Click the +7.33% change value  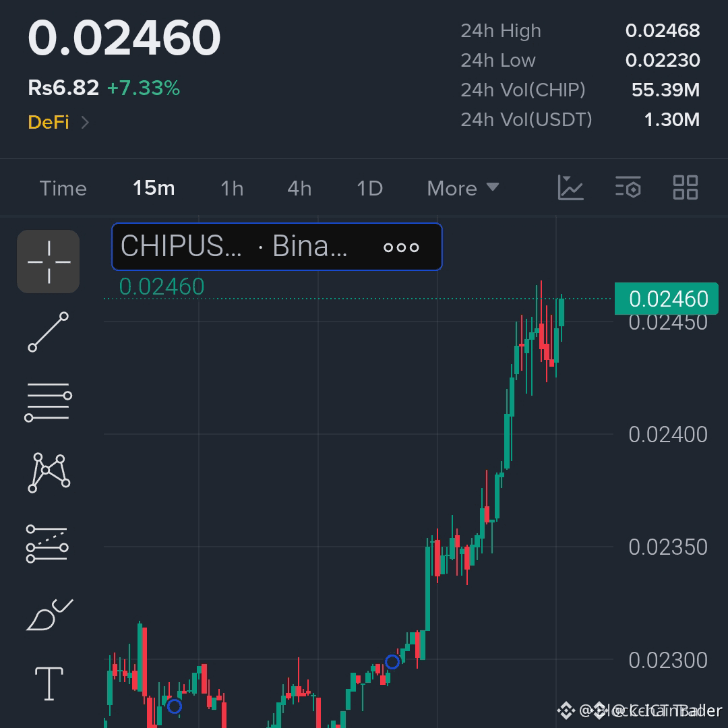tap(144, 88)
